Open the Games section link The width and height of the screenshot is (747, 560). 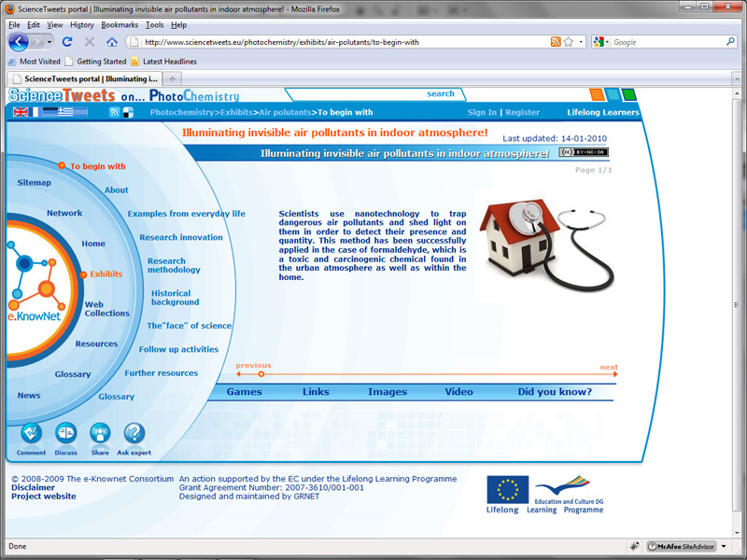pyautogui.click(x=244, y=392)
